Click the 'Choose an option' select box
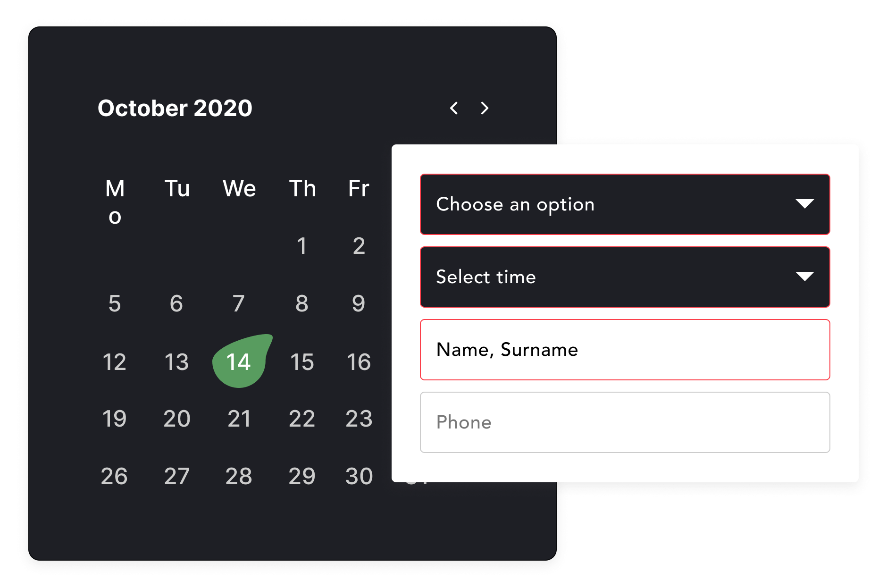Viewport: 887px width, 588px height. pos(625,204)
